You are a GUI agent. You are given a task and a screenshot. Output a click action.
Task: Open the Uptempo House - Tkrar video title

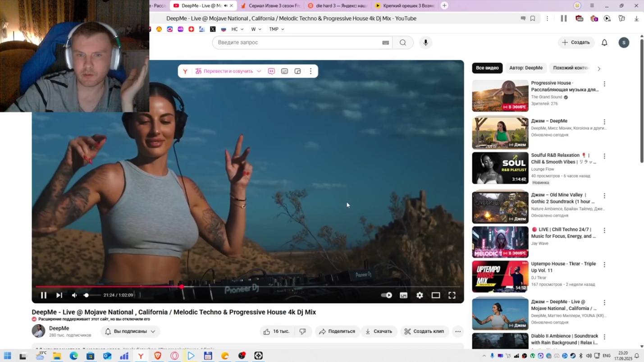click(x=563, y=267)
